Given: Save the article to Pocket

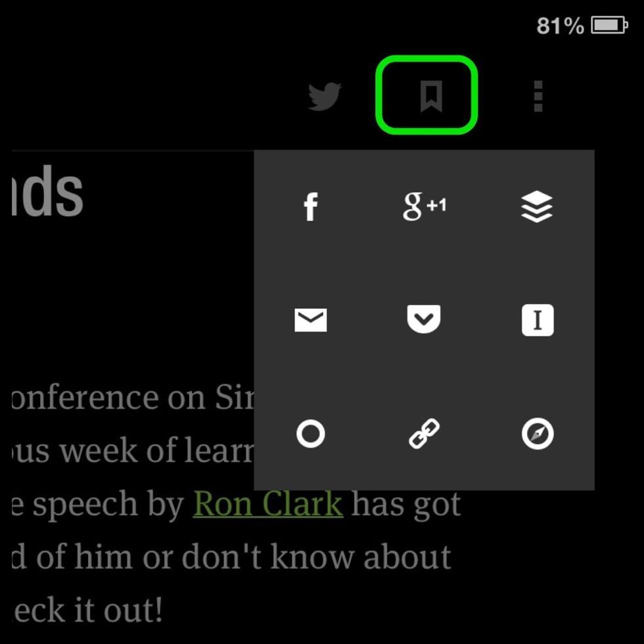Looking at the screenshot, I should point(424,319).
